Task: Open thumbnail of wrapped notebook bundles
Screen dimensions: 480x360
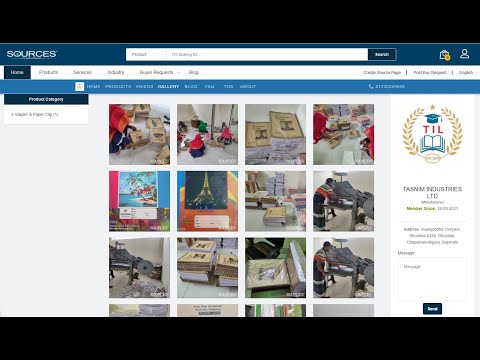Action: (x=275, y=268)
